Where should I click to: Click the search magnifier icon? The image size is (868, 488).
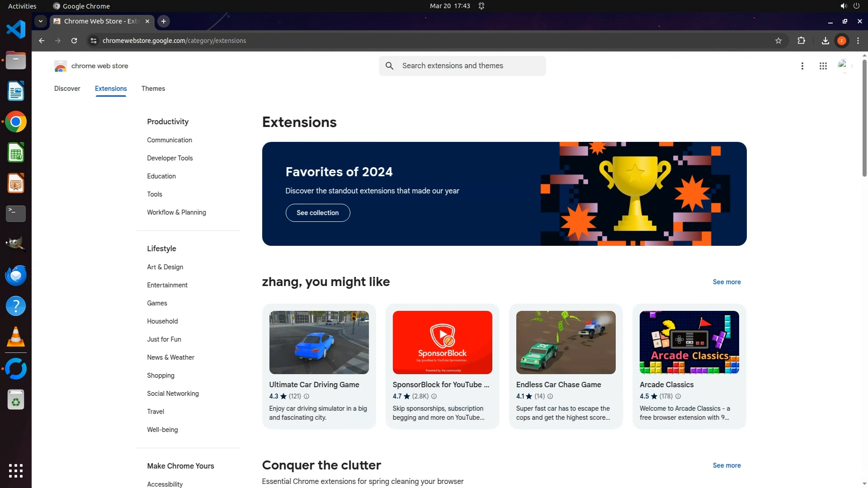(x=389, y=66)
